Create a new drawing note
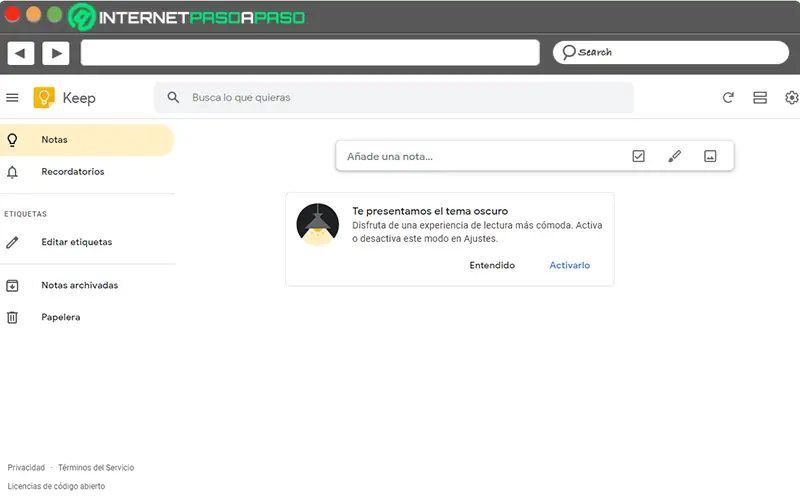Screen dimensions: 800x500 click(674, 156)
